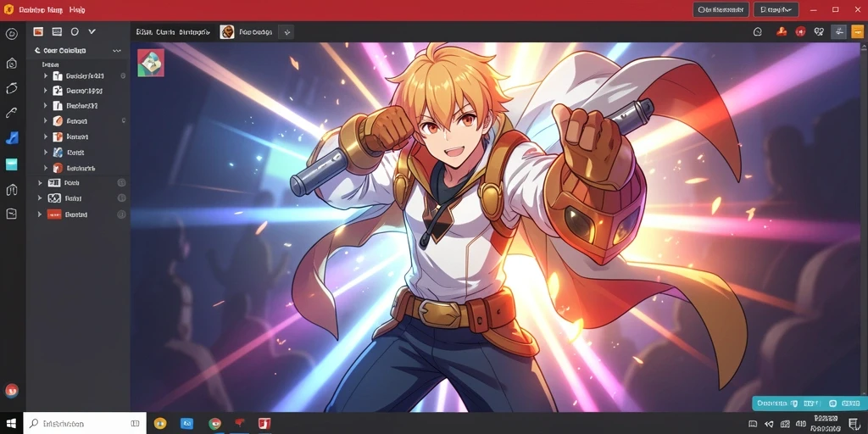Click the checkmark icon in the panel toolbar
868x434 pixels.
click(x=92, y=31)
